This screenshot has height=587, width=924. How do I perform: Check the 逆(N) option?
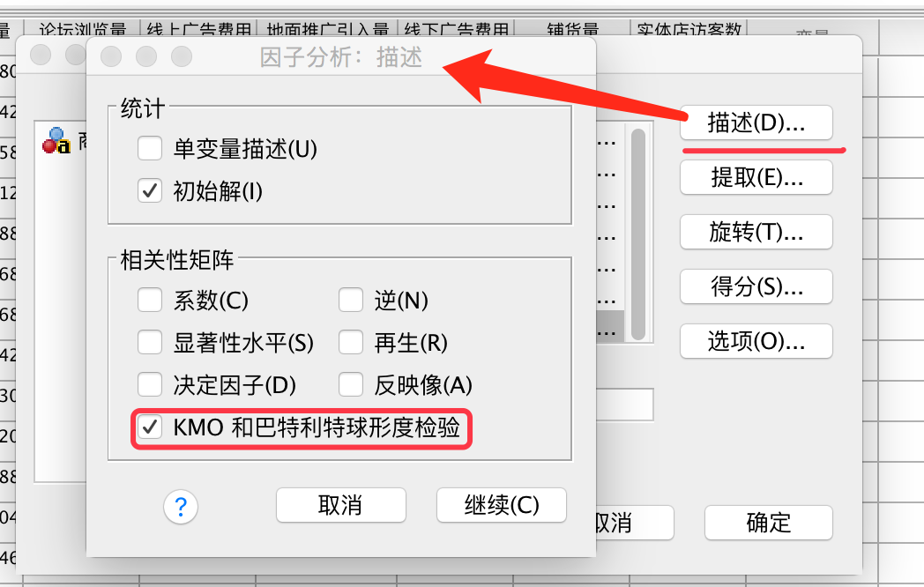coord(351,300)
